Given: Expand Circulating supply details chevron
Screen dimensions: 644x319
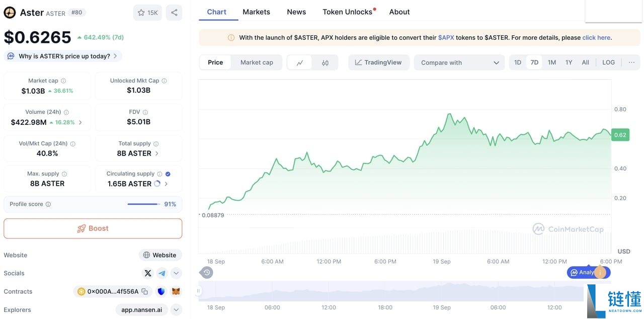Looking at the screenshot, I should (x=167, y=184).
